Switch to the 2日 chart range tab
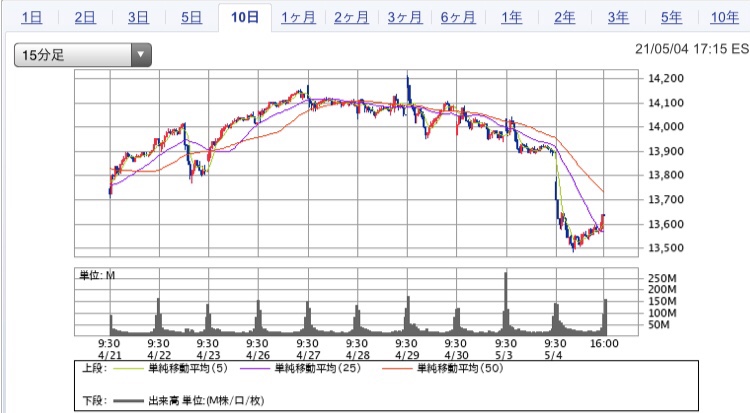Image resolution: width=750 pixels, height=413 pixels. pos(85,17)
